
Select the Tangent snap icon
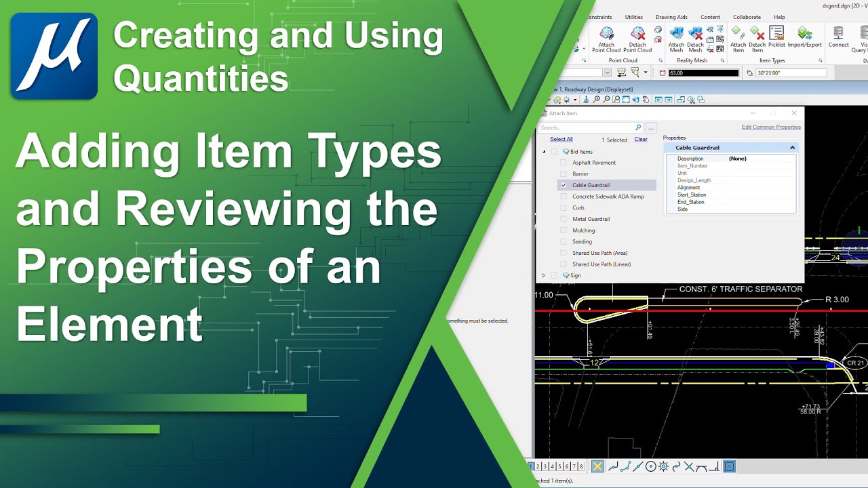point(701,466)
